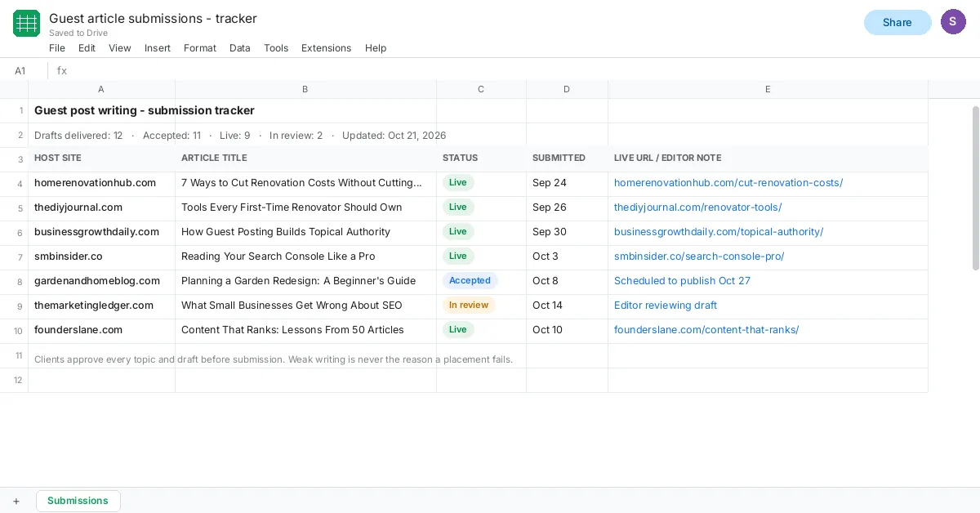Select column B header

pos(305,89)
